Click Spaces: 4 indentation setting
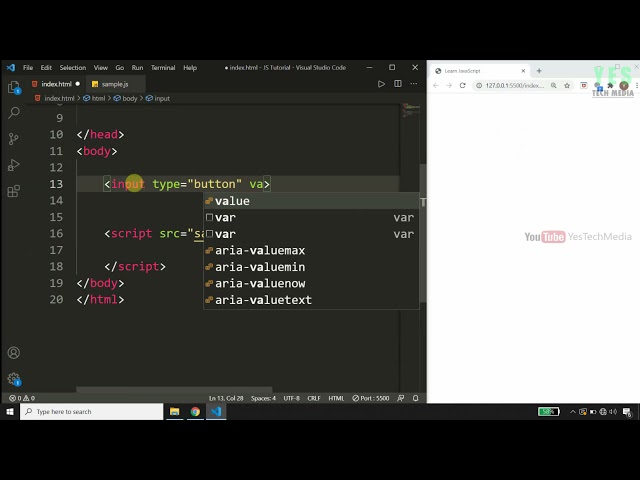The width and height of the screenshot is (640, 480). [263, 398]
